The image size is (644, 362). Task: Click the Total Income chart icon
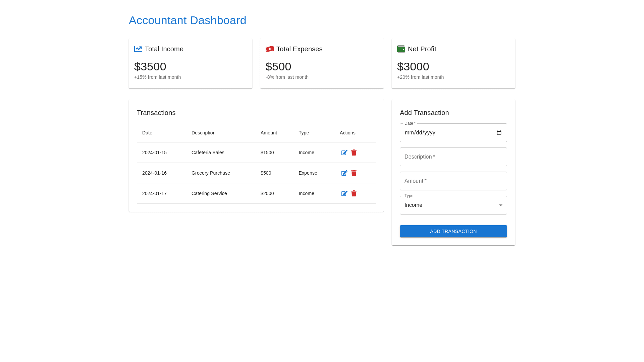(138, 49)
